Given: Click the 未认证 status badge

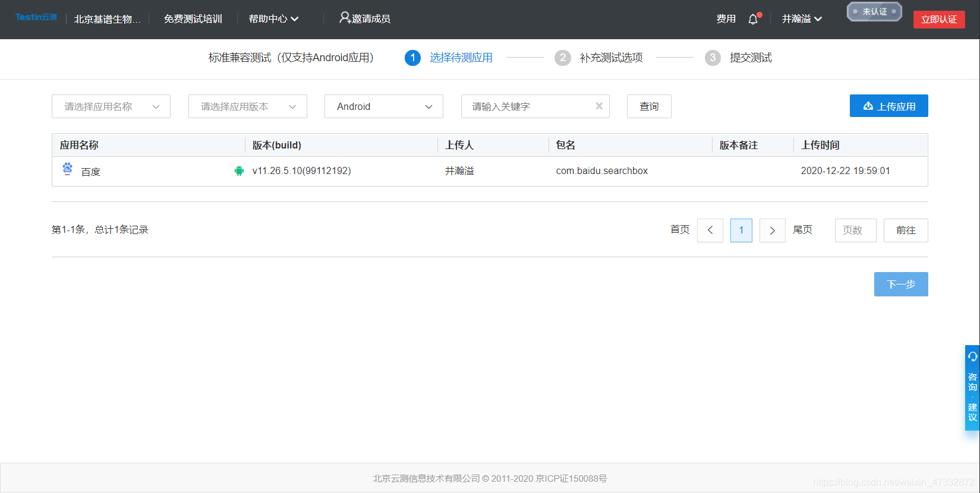Looking at the screenshot, I should pyautogui.click(x=874, y=11).
